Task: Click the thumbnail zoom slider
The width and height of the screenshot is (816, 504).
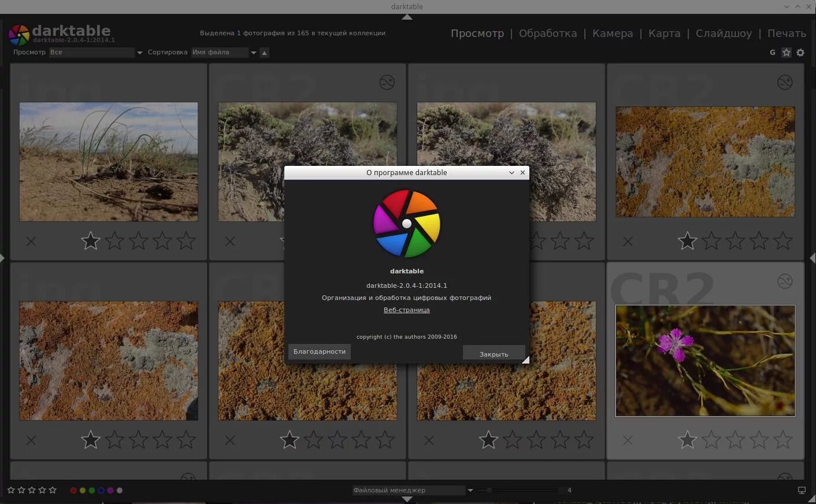Action: coord(518,490)
